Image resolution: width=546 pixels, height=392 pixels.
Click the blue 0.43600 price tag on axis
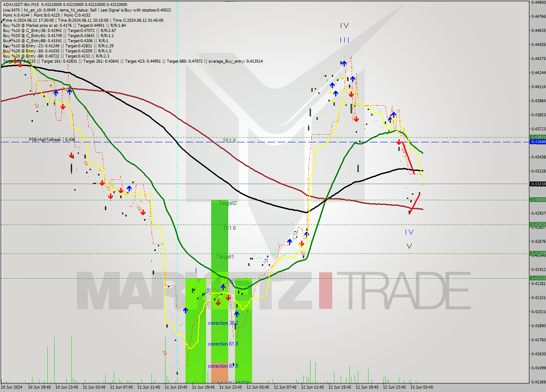click(x=537, y=142)
